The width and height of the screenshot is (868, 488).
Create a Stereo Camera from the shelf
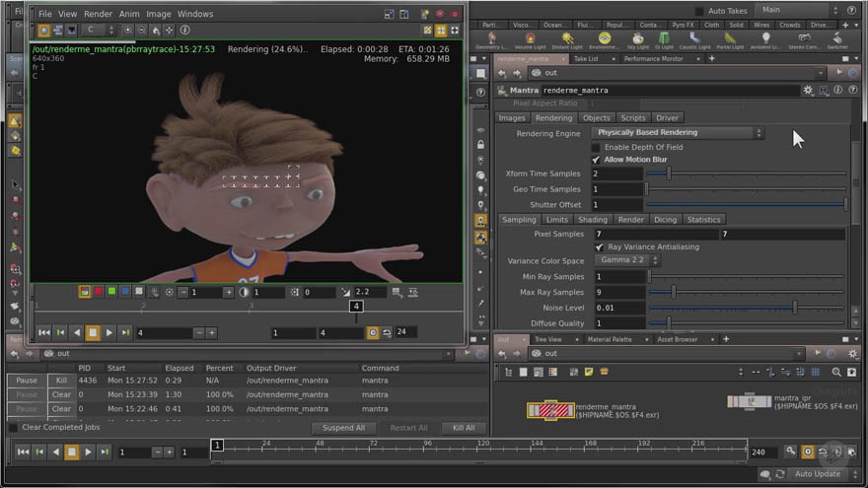[x=804, y=40]
